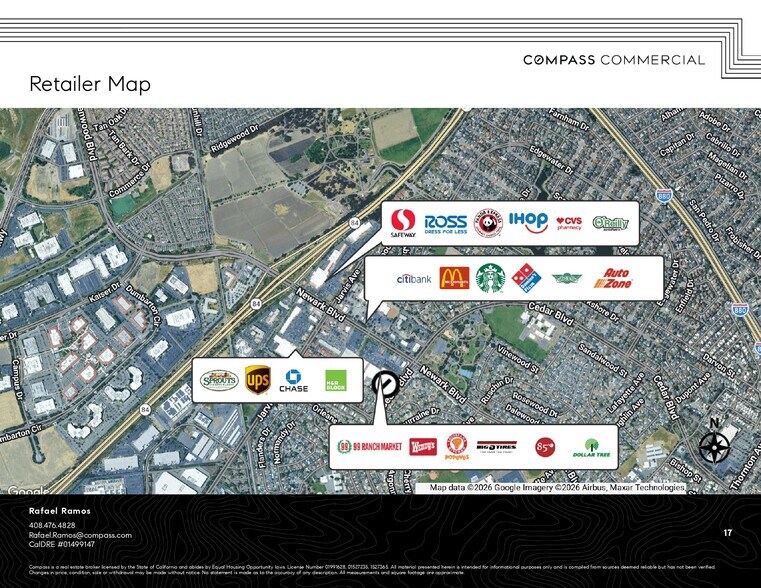Image resolution: width=761 pixels, height=588 pixels.
Task: Click the Panda Express logo
Action: tap(487, 222)
